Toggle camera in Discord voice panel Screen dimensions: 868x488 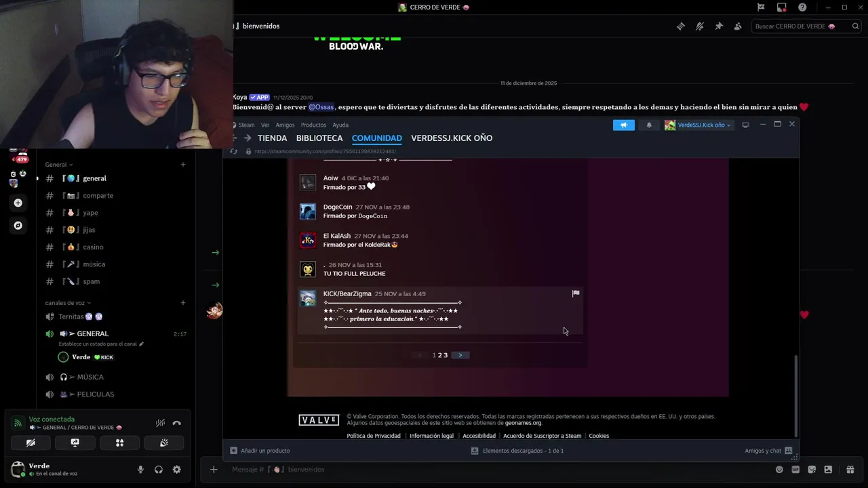(x=31, y=443)
